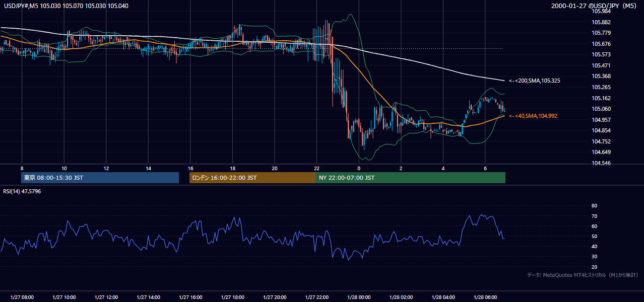Click hour label 10 under price chart

(x=64, y=168)
